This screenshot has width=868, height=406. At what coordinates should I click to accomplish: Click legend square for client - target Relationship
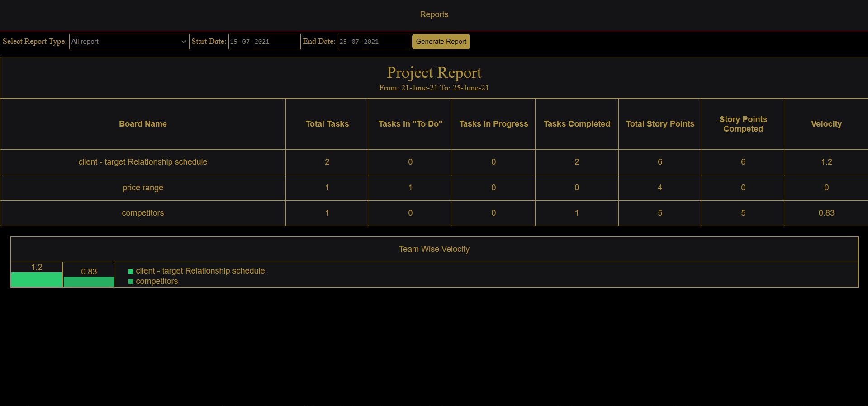tap(131, 271)
